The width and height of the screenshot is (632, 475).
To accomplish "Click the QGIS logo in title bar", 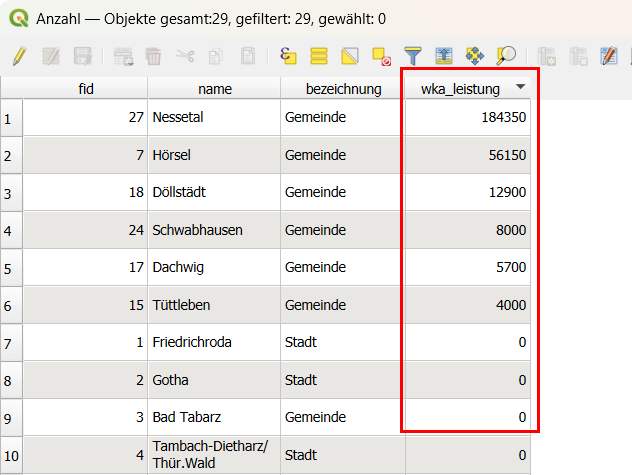I will [19, 18].
